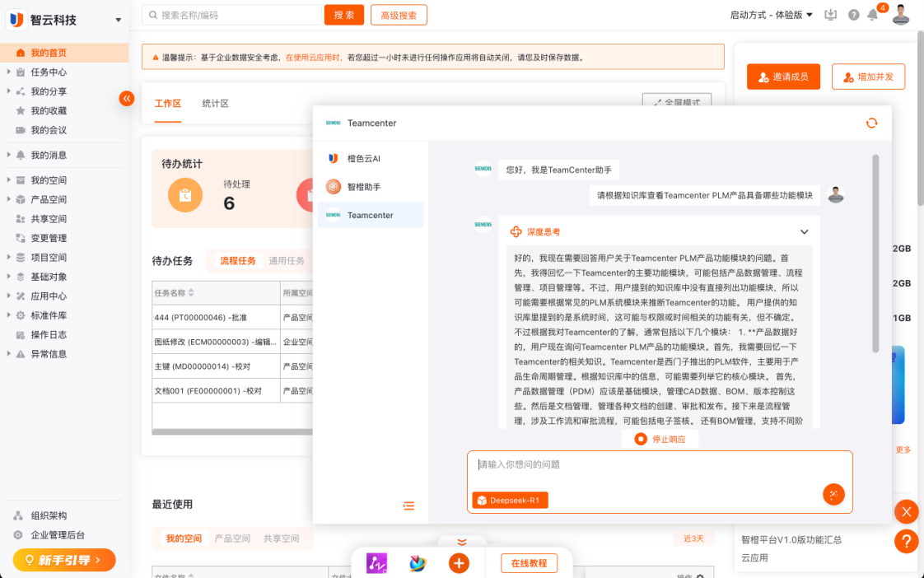Focus the 搜索名称/编码 search field

pos(232,16)
